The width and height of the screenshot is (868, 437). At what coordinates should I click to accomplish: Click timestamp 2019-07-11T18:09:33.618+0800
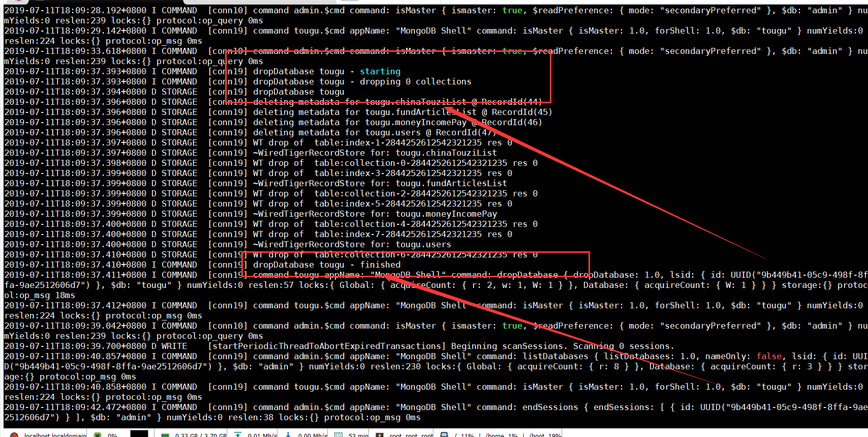(x=75, y=51)
